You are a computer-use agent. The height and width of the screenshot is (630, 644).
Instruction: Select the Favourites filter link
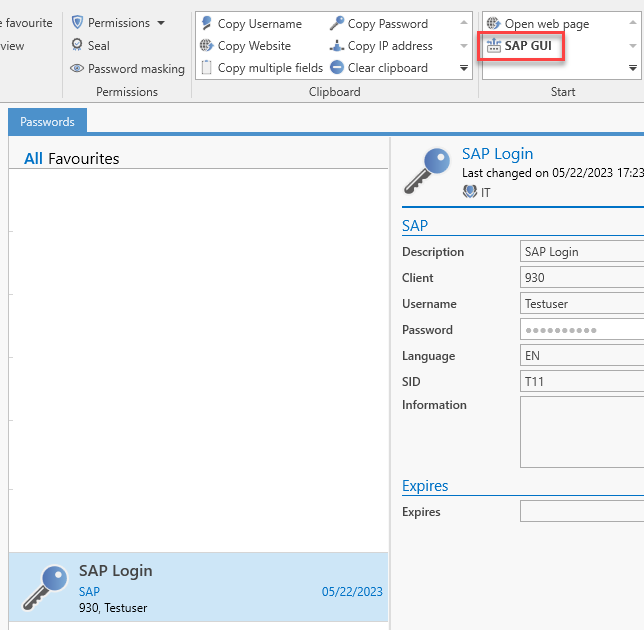[x=84, y=159]
